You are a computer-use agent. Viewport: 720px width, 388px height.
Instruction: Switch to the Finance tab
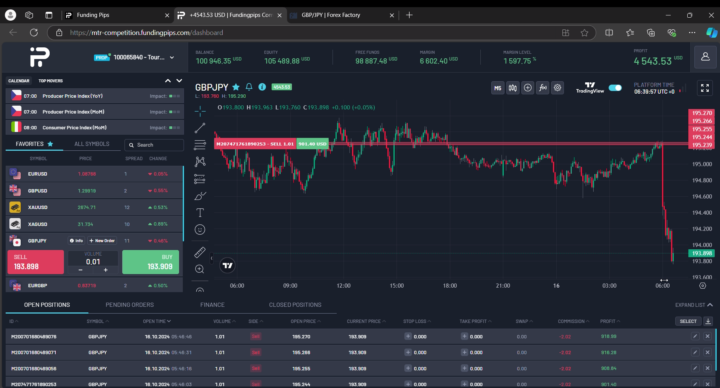click(212, 305)
